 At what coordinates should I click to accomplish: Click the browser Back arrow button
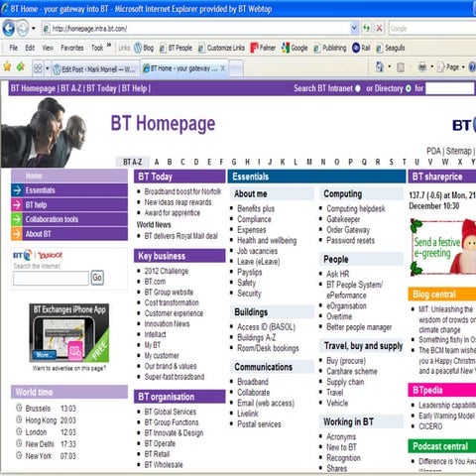9,29
